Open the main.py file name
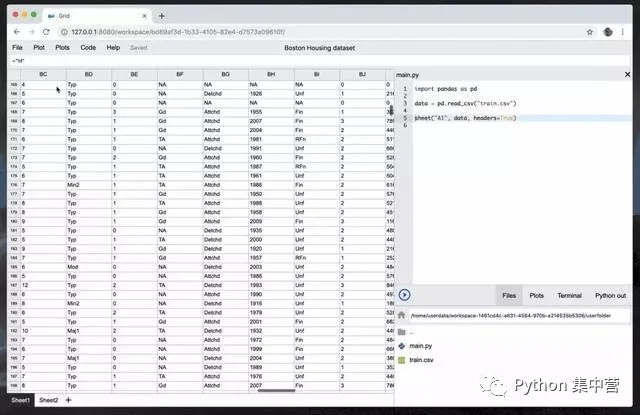This screenshot has width=640, height=415. [420, 346]
